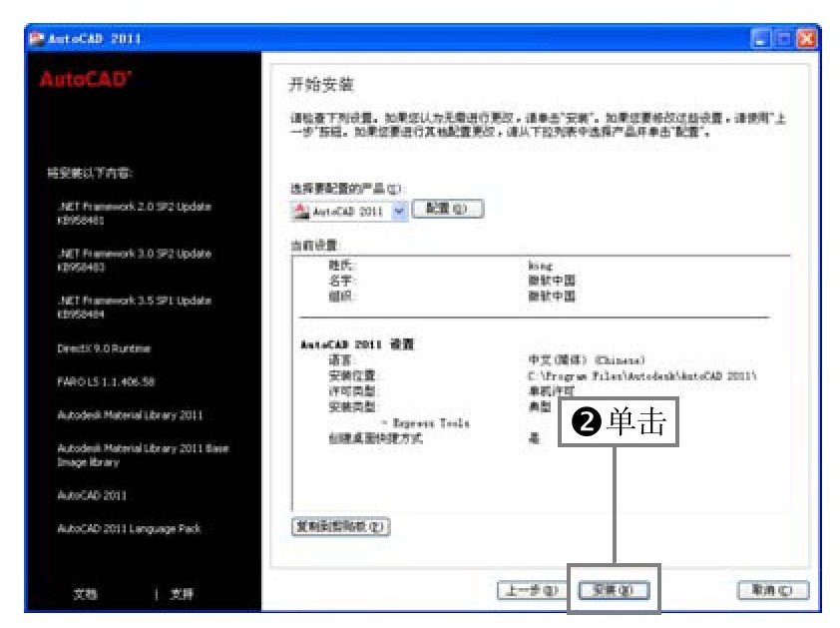
Task: Select AutoCAD 2011 Language Pack item
Action: (x=129, y=529)
